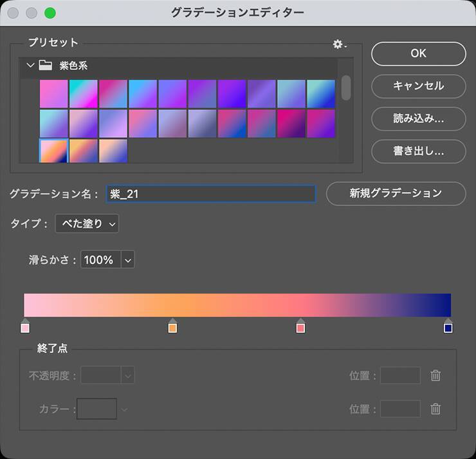Select the 紫色系 folder icon
Image resolution: width=476 pixels, height=459 pixels.
[45, 65]
